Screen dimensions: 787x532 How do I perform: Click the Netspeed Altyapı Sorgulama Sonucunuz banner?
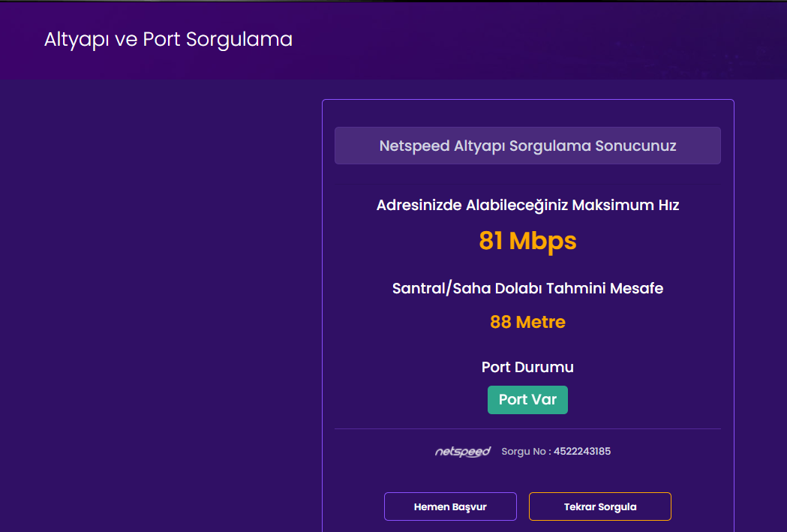pyautogui.click(x=527, y=146)
